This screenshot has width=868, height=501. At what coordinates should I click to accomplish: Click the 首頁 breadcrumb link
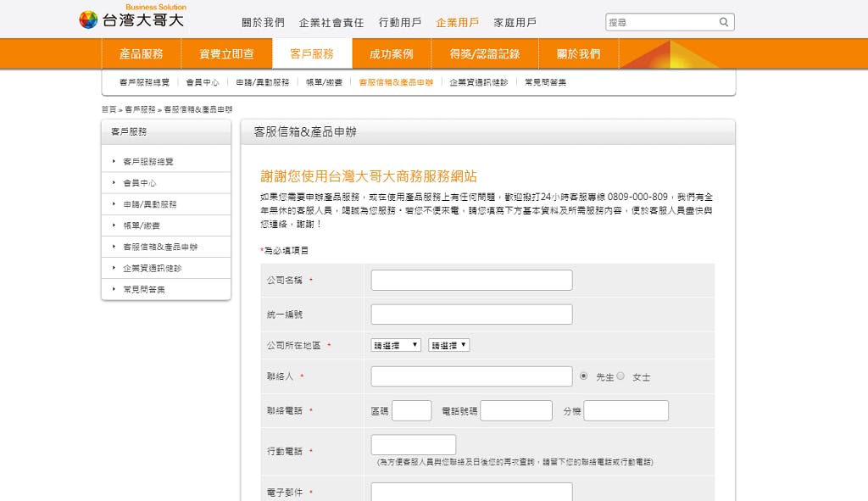(x=109, y=109)
